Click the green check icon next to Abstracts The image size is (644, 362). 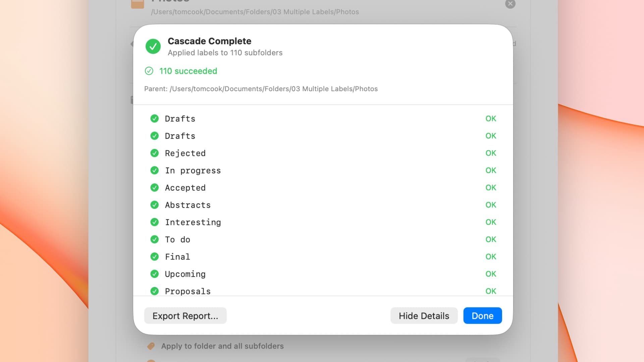(155, 205)
